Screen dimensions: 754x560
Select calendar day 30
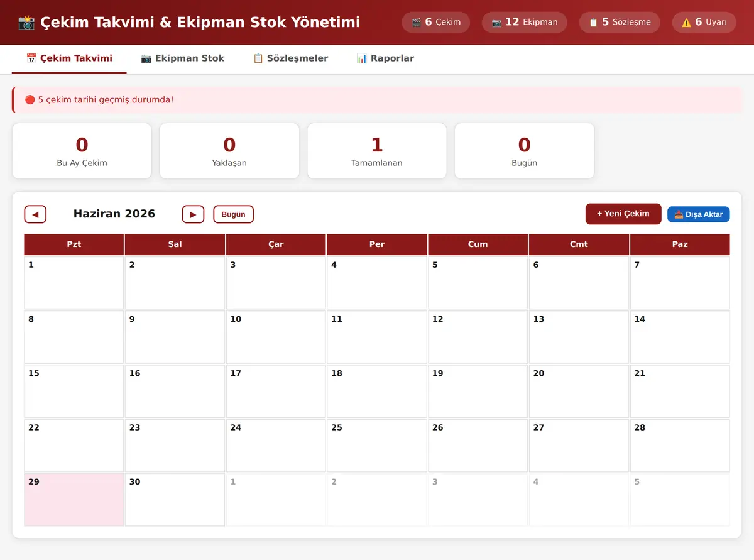pyautogui.click(x=175, y=500)
